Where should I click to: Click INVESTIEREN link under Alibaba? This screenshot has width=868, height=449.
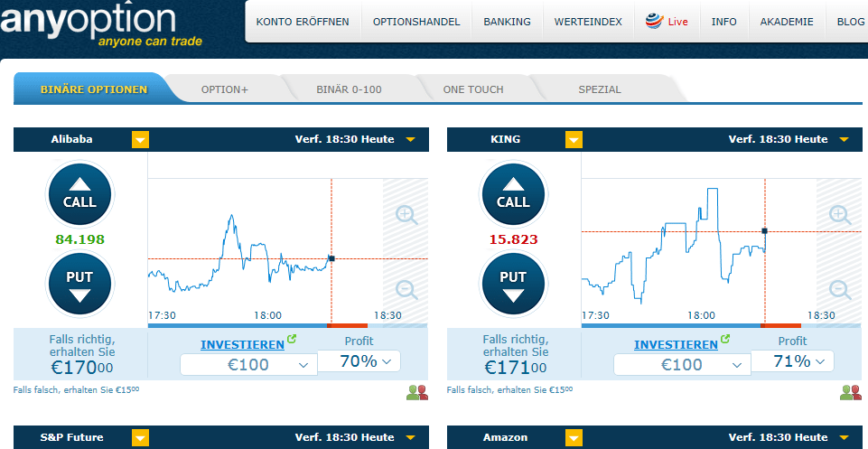[x=242, y=344]
